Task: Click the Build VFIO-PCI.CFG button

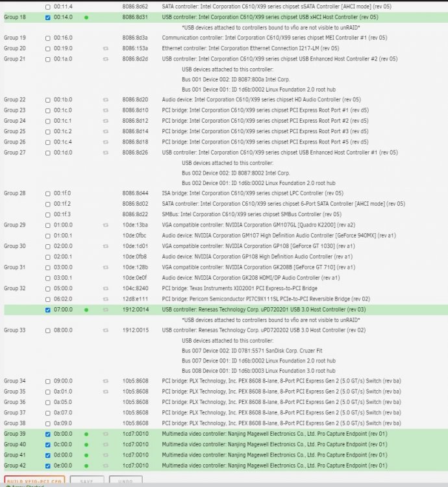Action: click(x=34, y=480)
